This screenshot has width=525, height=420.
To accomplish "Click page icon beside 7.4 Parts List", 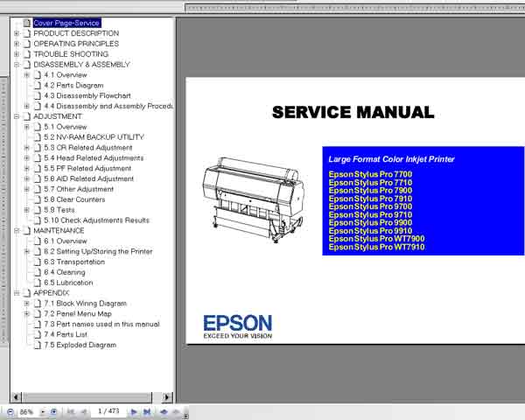I will coord(38,334).
